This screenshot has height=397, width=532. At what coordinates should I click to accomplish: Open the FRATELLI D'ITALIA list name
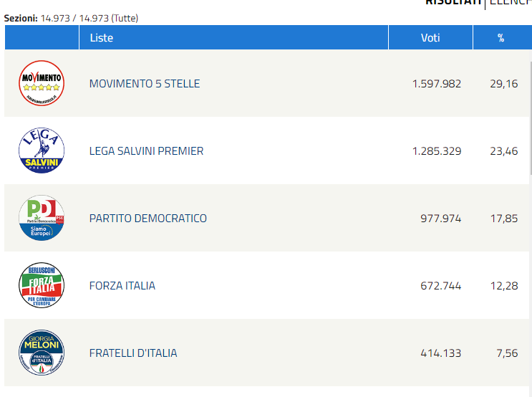coord(133,353)
